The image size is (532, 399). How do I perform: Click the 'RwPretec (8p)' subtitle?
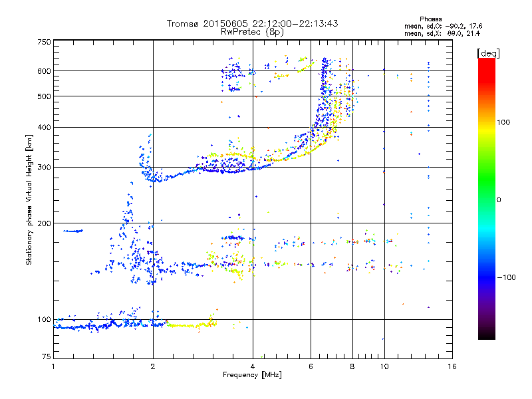pos(252,32)
